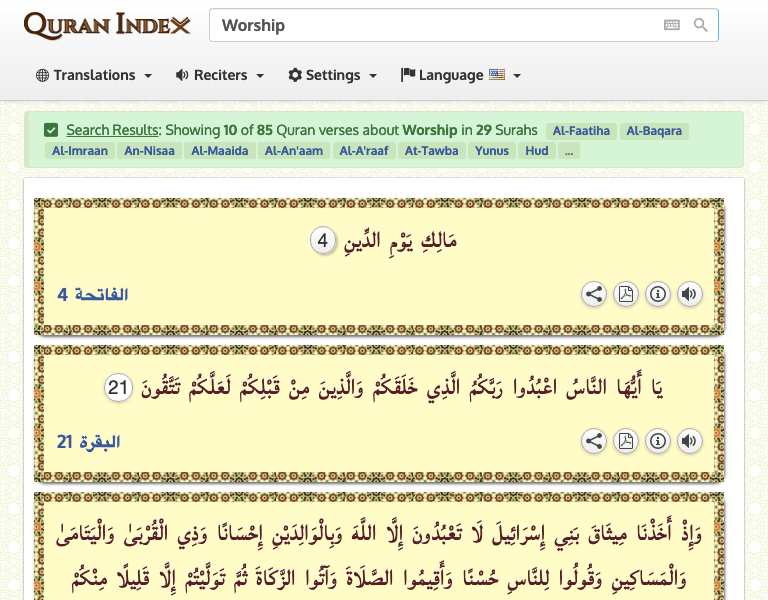Jump to Al-Baqara surah results
This screenshot has height=600, width=768.
click(x=654, y=131)
